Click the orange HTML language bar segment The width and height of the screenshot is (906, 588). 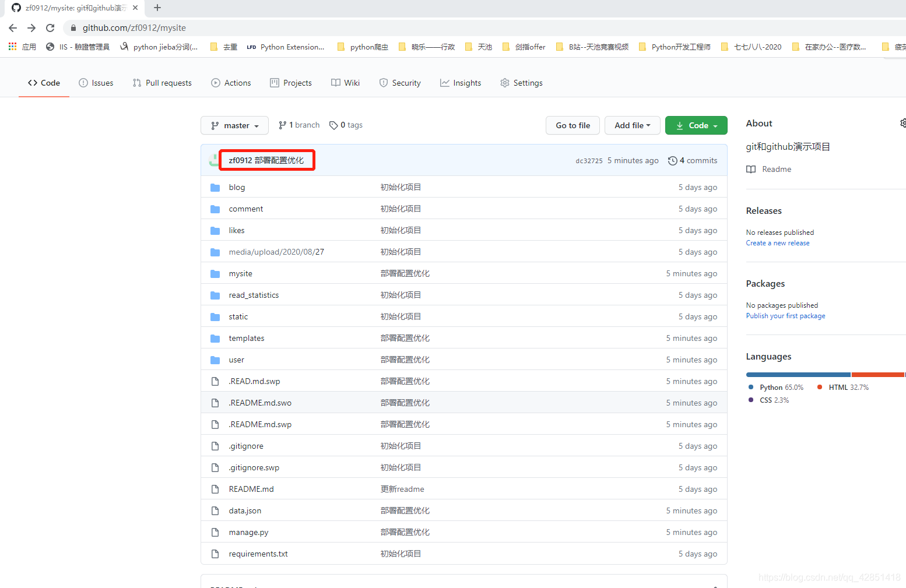tap(878, 375)
